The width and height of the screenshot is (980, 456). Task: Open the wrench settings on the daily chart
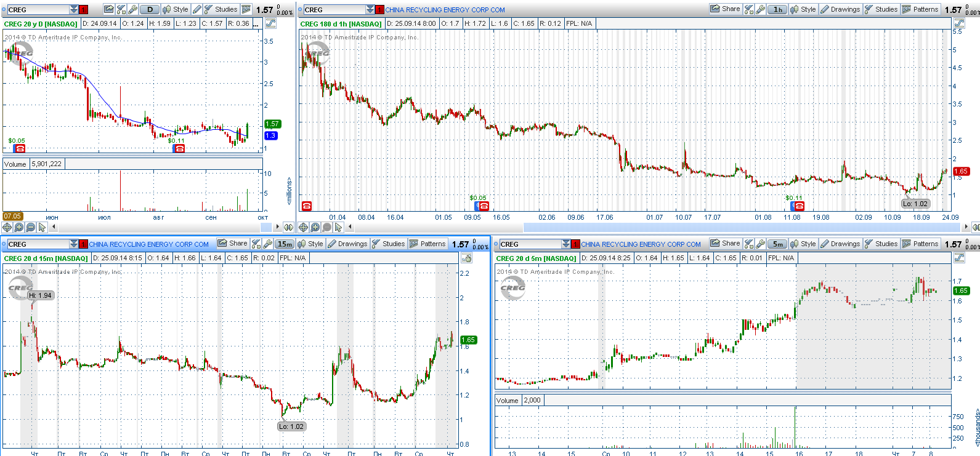[132, 9]
